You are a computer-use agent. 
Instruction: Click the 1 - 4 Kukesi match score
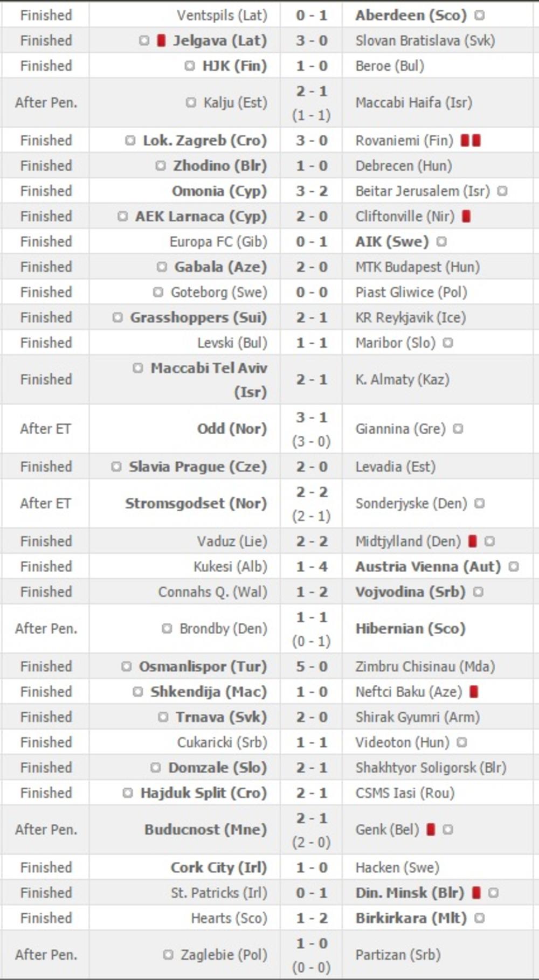[x=312, y=567]
